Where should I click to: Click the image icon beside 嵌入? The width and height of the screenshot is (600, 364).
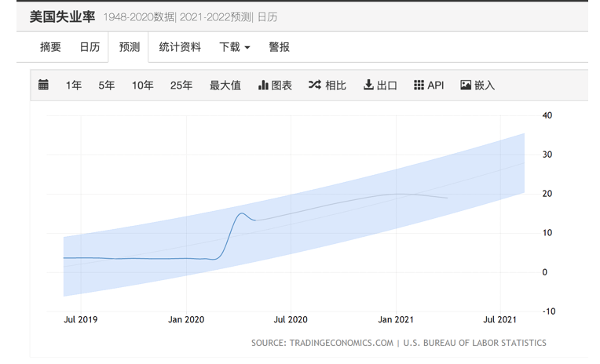coord(466,85)
